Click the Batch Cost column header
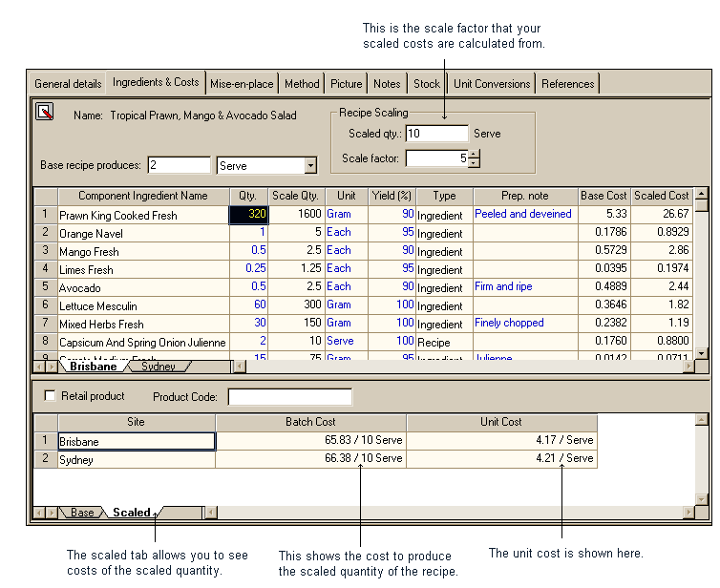This screenshot has width=720, height=588. tap(311, 422)
